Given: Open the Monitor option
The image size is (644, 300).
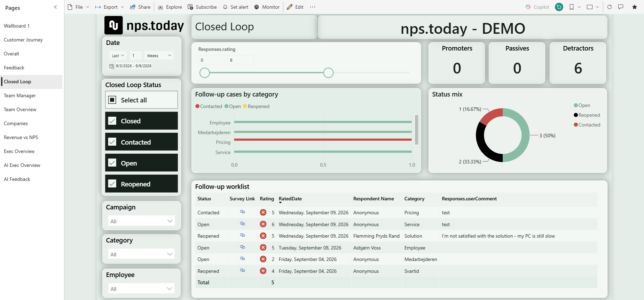Looking at the screenshot, I should pos(267,7).
